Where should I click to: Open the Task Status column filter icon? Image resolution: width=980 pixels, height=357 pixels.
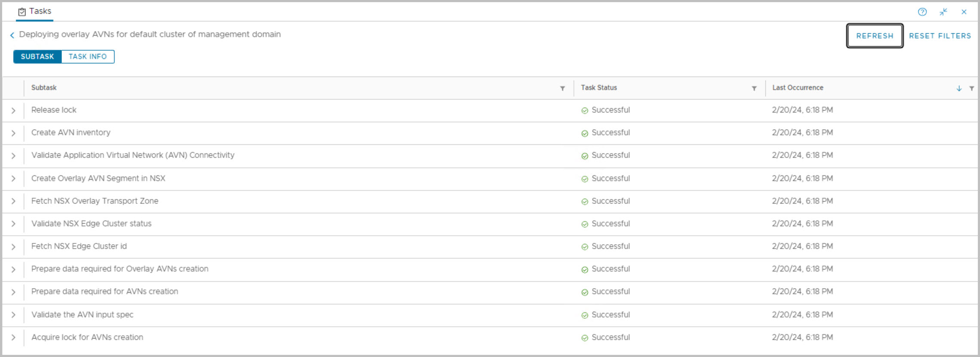point(754,88)
